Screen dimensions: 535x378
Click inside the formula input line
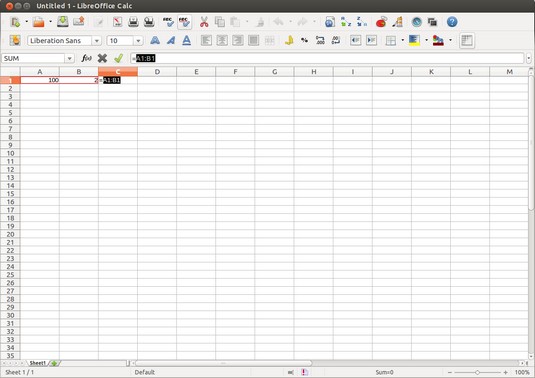tap(327, 58)
